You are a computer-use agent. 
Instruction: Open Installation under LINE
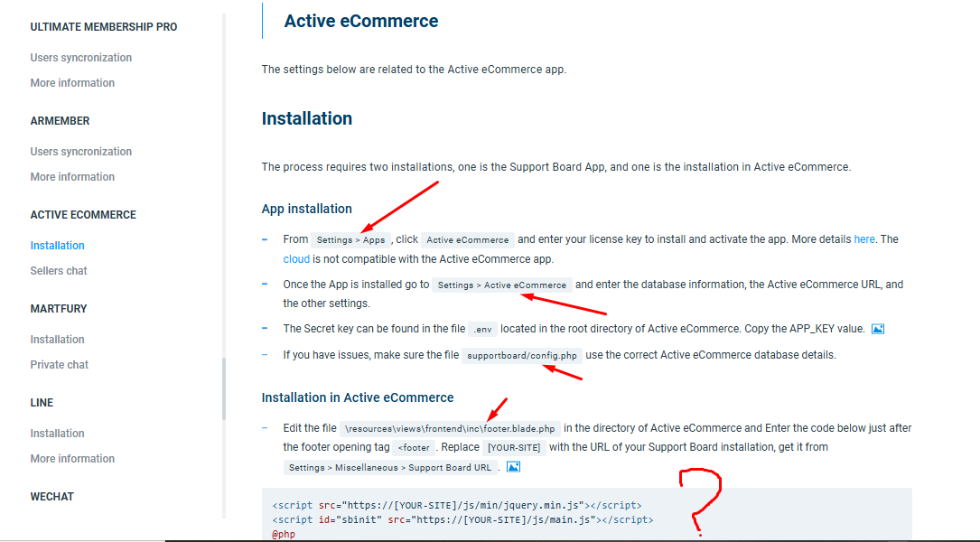(58, 434)
